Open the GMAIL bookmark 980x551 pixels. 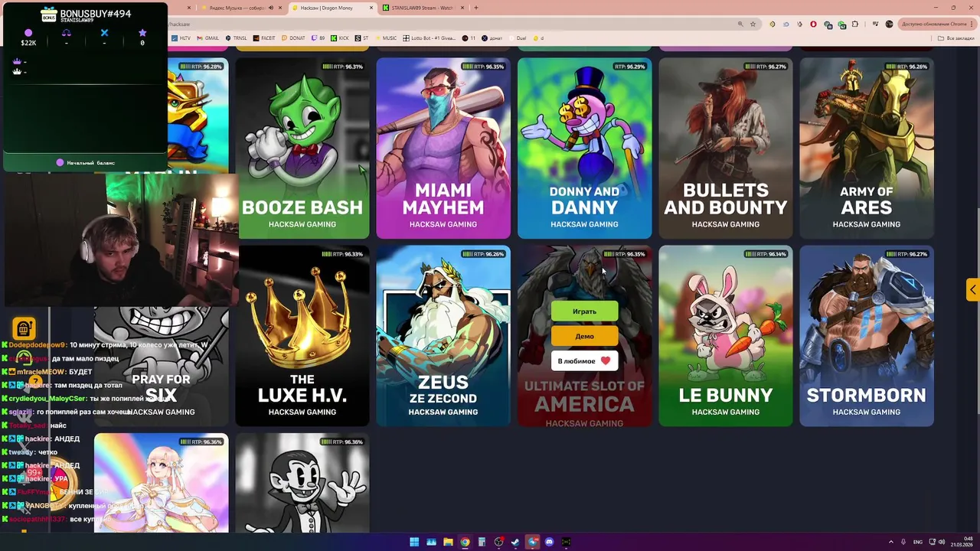pyautogui.click(x=207, y=37)
